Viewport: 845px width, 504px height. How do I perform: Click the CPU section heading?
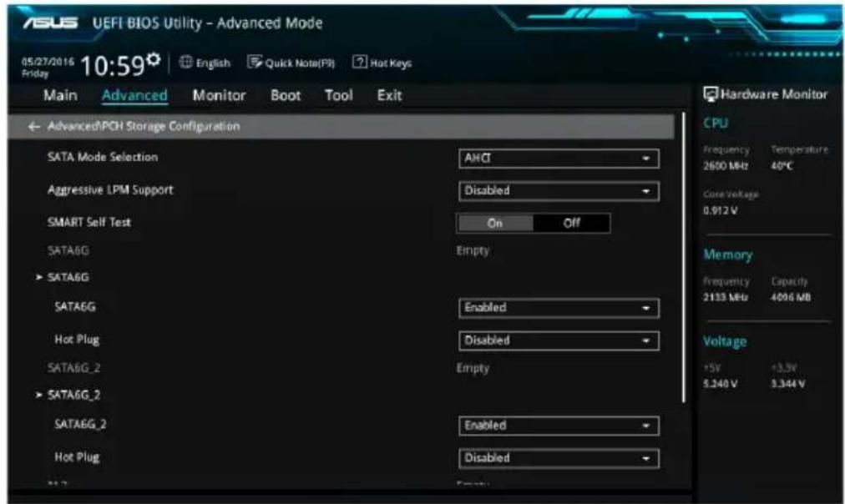pos(716,123)
